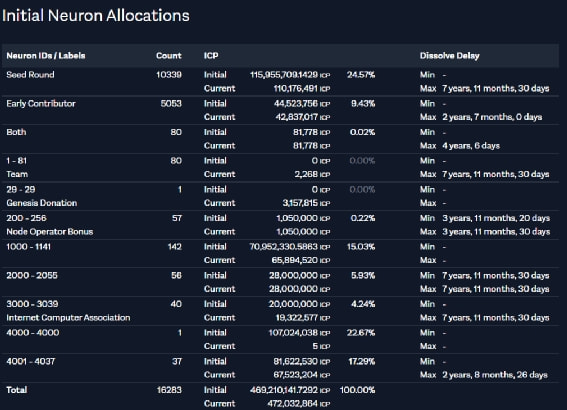567x410 pixels.
Task: Click the Seed Round count 10339
Action: point(169,75)
